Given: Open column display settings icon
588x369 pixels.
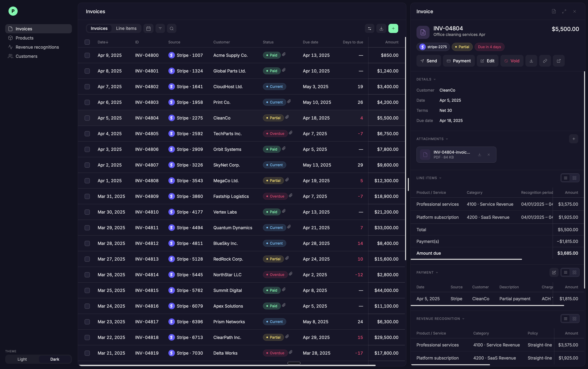Looking at the screenshot, I should point(370,29).
